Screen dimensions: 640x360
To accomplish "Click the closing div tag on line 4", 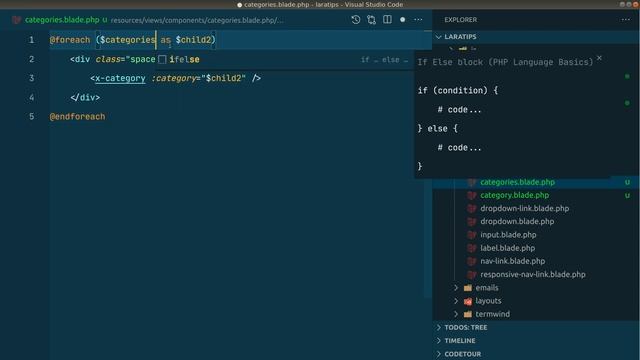I will pyautogui.click(x=85, y=98).
